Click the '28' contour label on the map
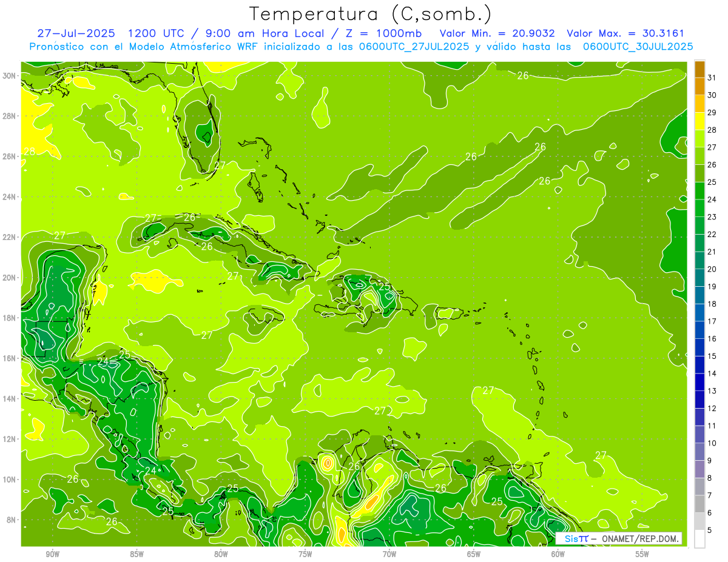This screenshot has width=728, height=562. (29, 152)
